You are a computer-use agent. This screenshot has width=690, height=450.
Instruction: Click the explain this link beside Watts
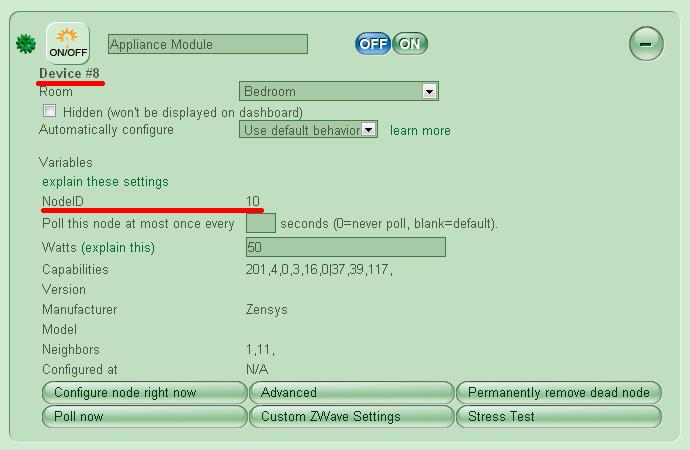click(118, 247)
